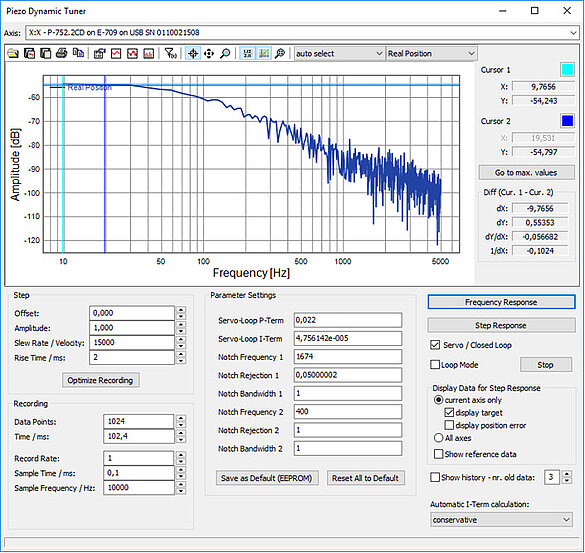Click the save graph image icon
Image resolution: width=585 pixels, height=553 pixels.
[29, 53]
